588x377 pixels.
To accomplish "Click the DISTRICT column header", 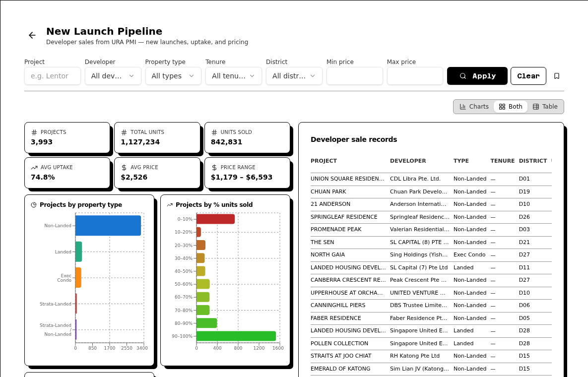I will tap(533, 161).
